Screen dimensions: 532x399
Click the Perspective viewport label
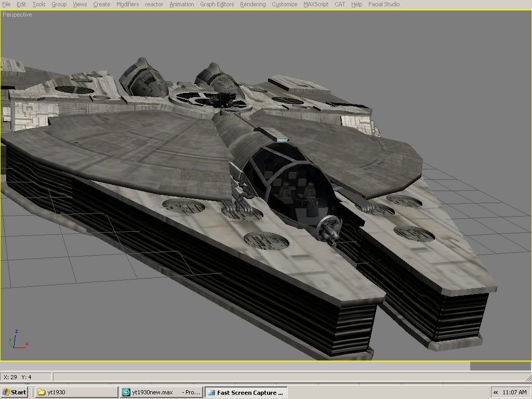[x=17, y=15]
